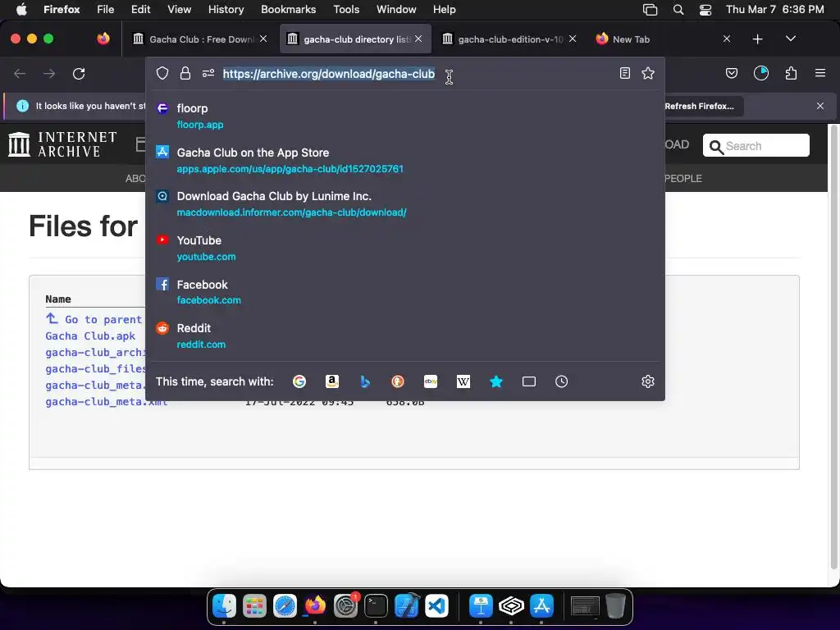Click Go to parent directory link
This screenshot has height=630, width=840.
coord(94,319)
